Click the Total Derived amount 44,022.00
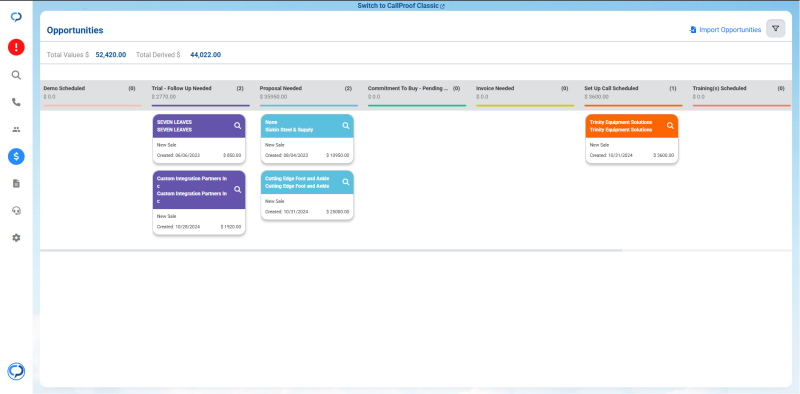The image size is (800, 394). (x=206, y=55)
